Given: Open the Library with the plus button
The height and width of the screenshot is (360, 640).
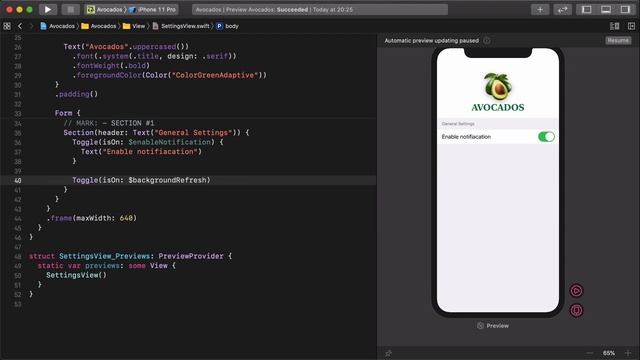Looking at the screenshot, I should [x=540, y=9].
